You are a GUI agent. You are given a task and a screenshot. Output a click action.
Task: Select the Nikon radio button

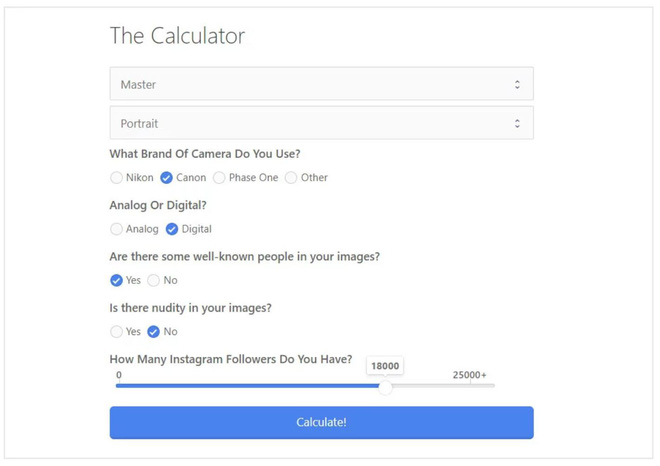116,178
